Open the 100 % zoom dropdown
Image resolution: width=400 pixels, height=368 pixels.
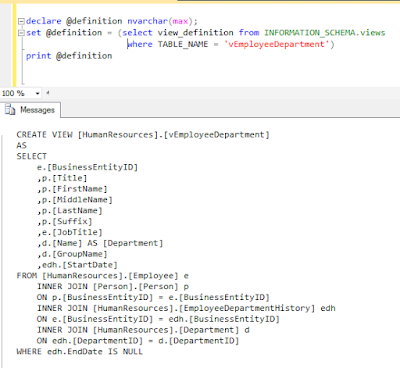click(37, 93)
